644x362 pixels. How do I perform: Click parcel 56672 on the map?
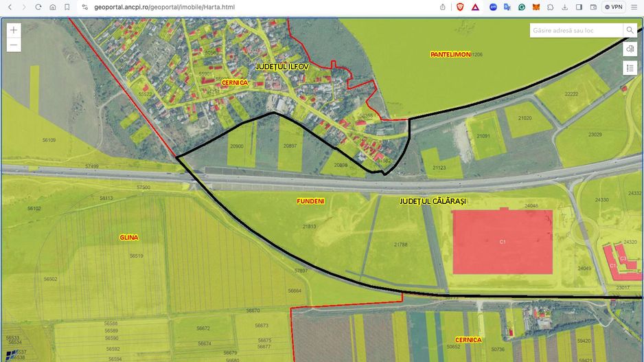coord(203,328)
